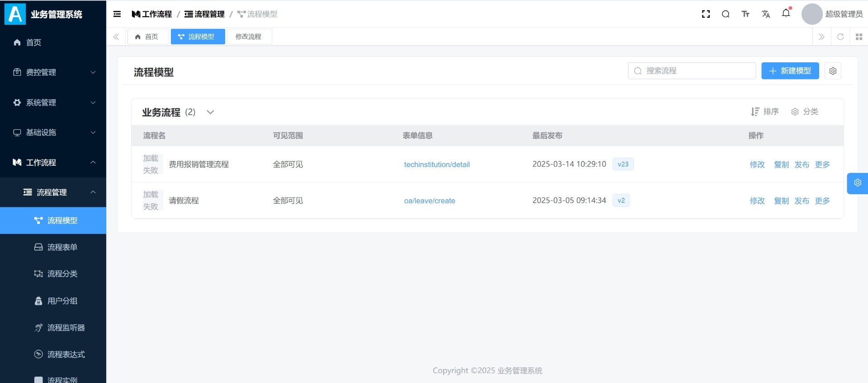Image resolution: width=868 pixels, height=383 pixels.
Task: Expand the 基础设施 sidebar menu
Action: tap(53, 132)
